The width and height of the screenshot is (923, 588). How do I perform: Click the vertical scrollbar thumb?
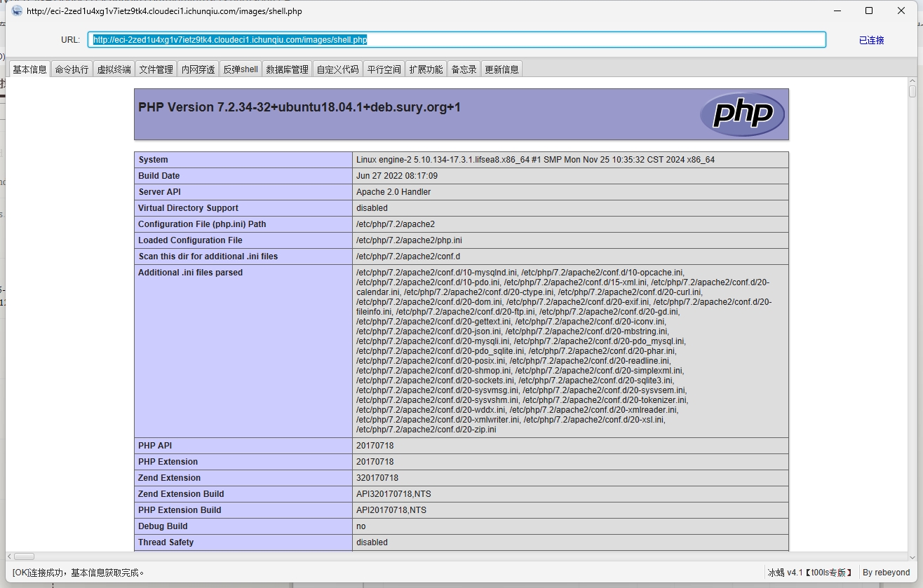[912, 92]
